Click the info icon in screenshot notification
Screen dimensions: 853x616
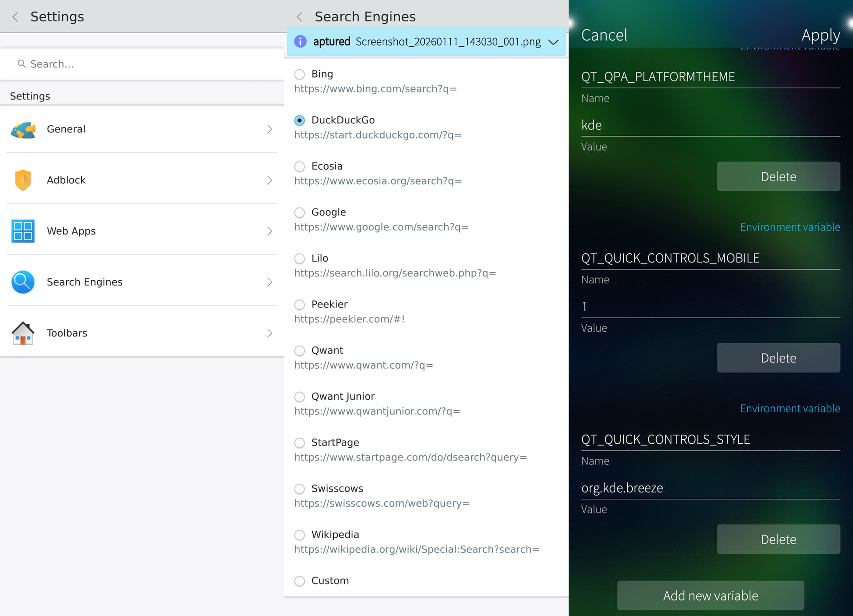coord(300,41)
